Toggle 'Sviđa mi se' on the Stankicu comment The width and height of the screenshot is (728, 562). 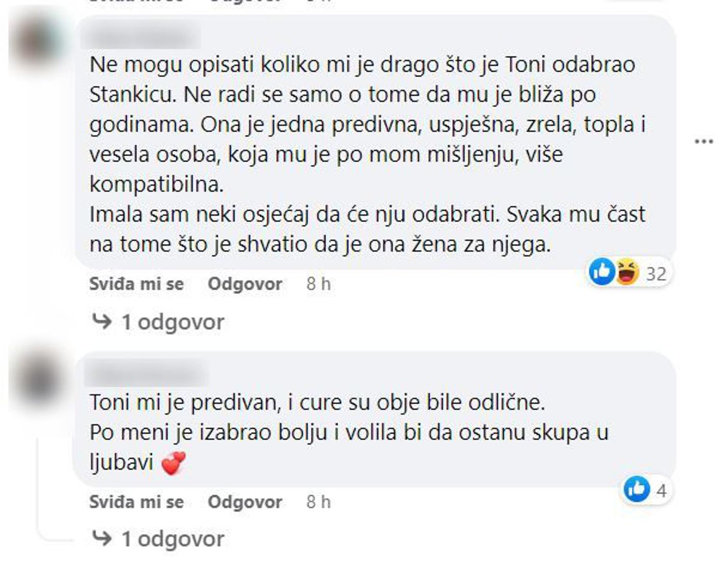(136, 284)
